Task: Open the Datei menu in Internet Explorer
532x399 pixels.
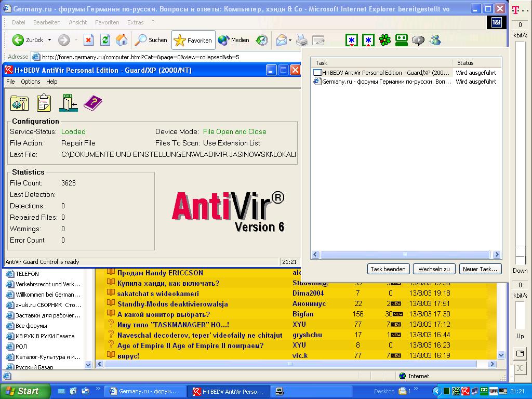Action: click(18, 22)
